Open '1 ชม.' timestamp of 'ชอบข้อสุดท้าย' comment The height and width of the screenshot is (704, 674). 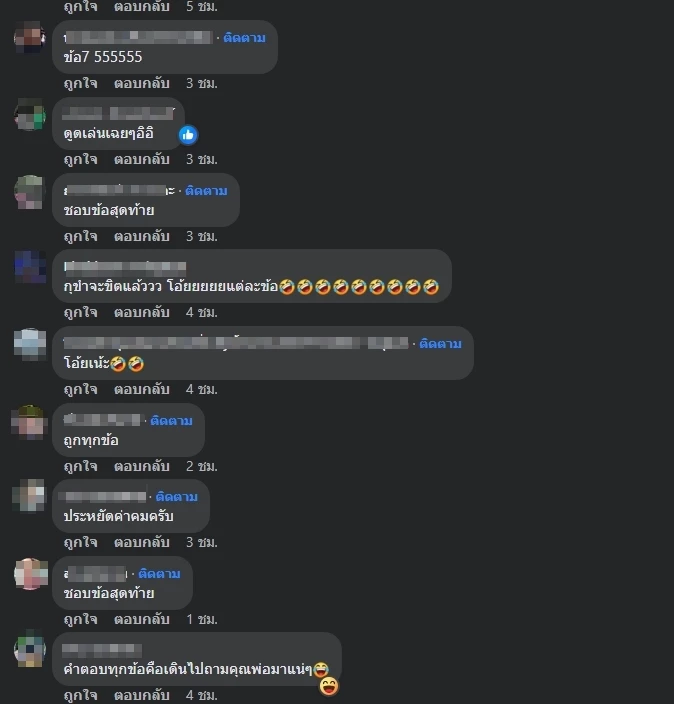202,620
